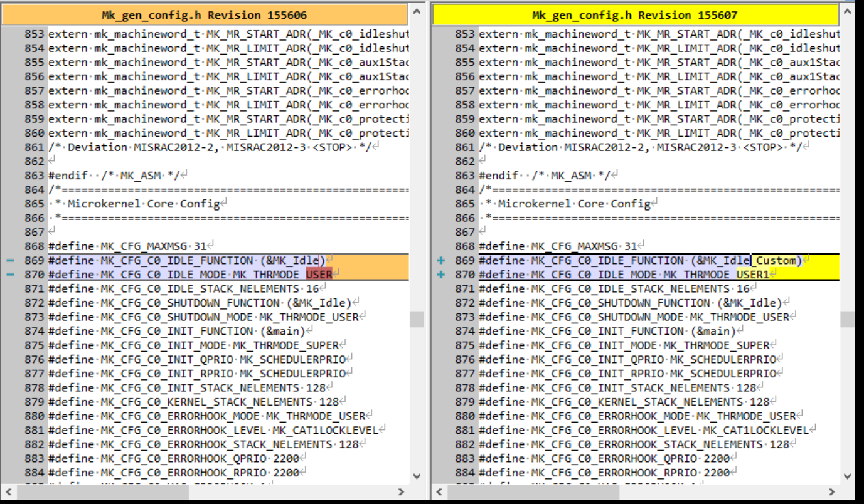Click "MK_CFG_C0_ERRORHOOK_LEVEL" line in left pane
Image resolution: width=864 pixels, height=504 pixels.
213,430
